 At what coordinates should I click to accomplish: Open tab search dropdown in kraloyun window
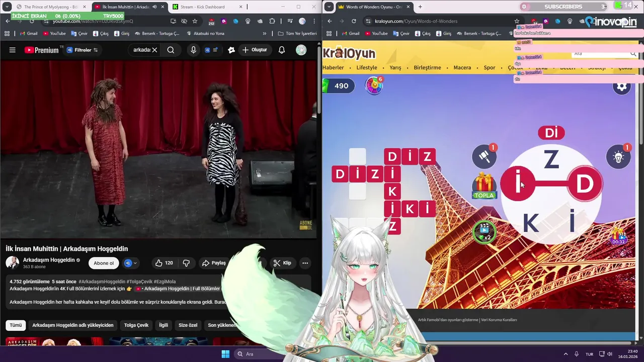pyautogui.click(x=329, y=7)
